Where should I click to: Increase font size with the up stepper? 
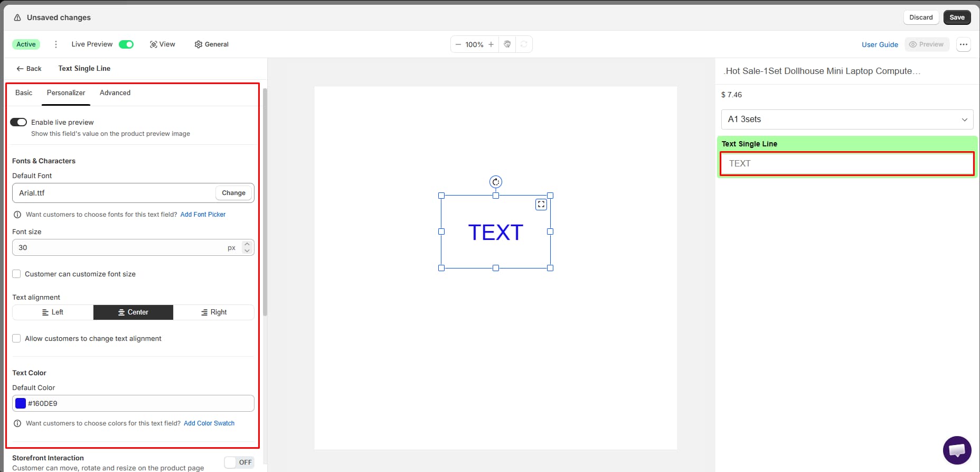coord(247,244)
